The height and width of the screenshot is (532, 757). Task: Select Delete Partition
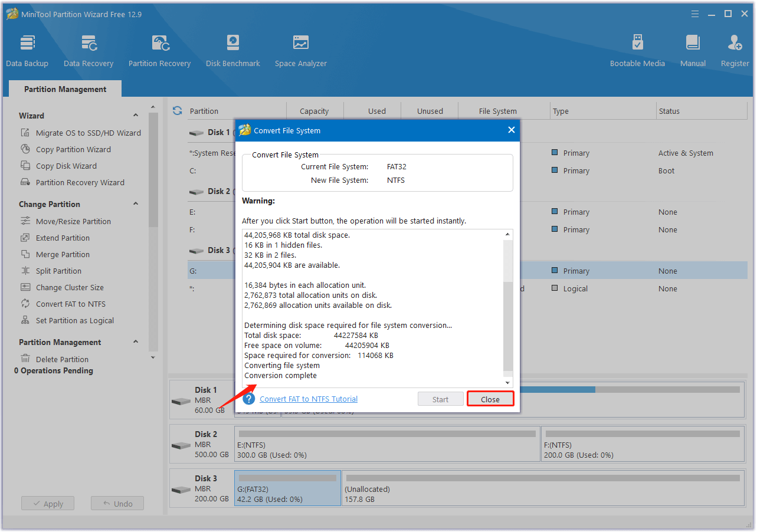click(x=54, y=359)
